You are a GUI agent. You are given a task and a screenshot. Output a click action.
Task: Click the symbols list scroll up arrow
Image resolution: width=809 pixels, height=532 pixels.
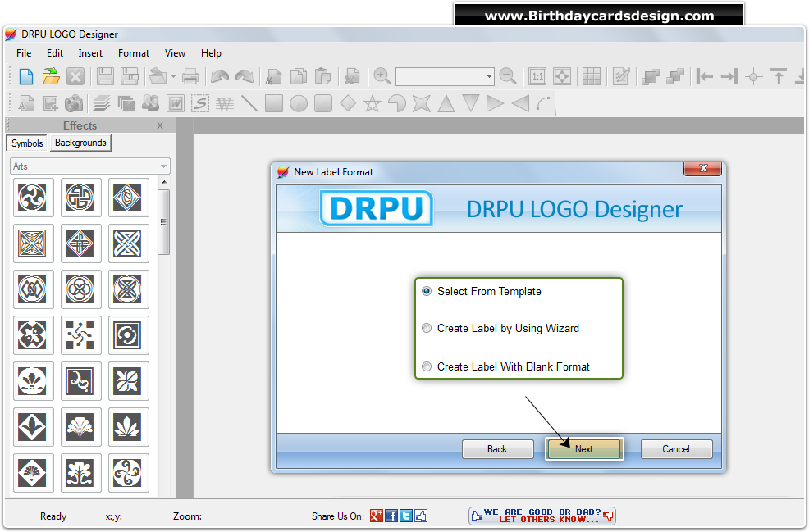tap(164, 182)
